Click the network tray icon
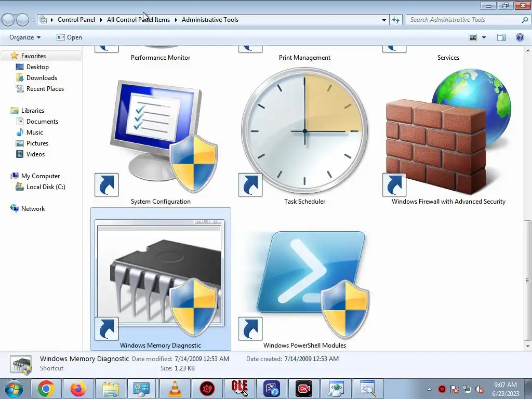This screenshot has height=399, width=532. click(467, 390)
